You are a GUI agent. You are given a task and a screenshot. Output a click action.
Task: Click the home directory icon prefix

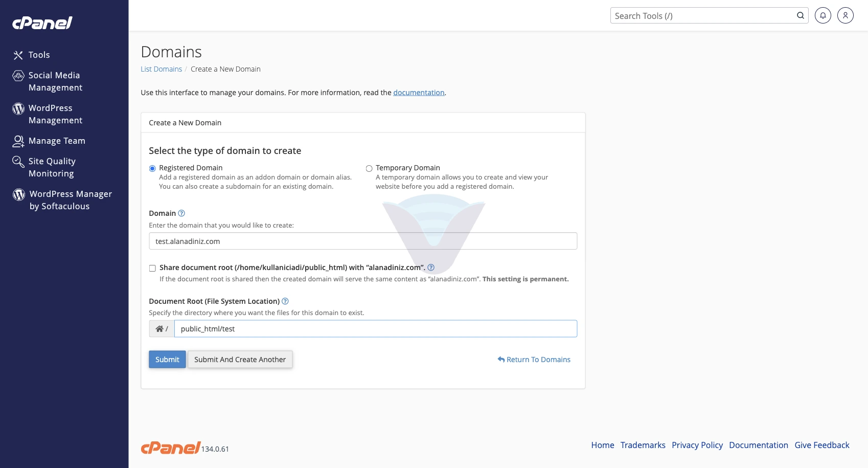click(x=162, y=329)
